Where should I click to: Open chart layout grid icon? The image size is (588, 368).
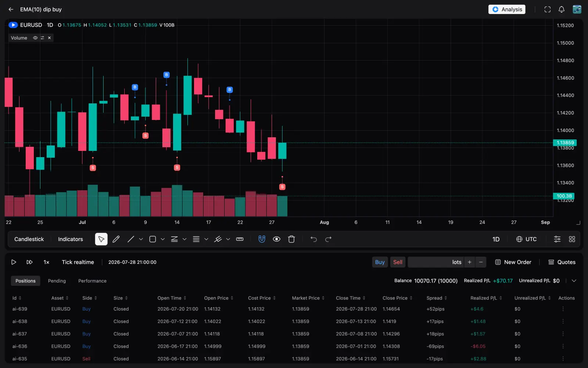[572, 239]
